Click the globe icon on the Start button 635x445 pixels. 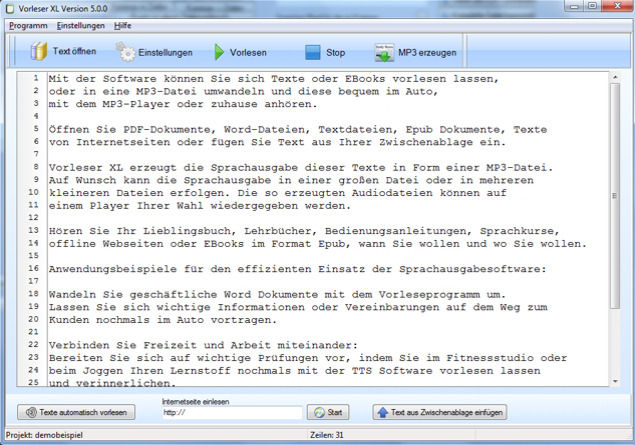[319, 413]
